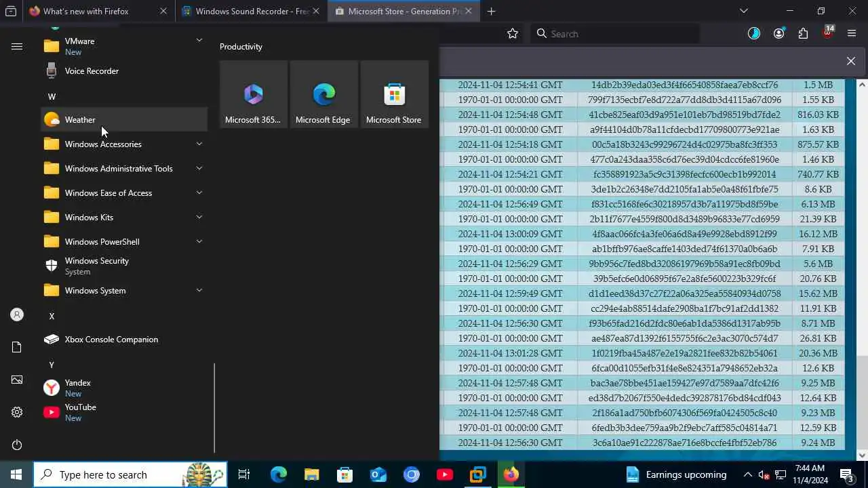Expand Windows Kits folder
868x488 pixels.
(x=124, y=218)
